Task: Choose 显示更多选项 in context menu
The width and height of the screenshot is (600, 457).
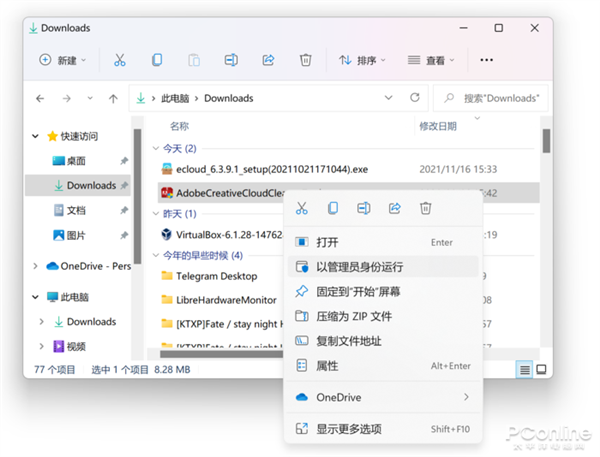Action: (383, 429)
